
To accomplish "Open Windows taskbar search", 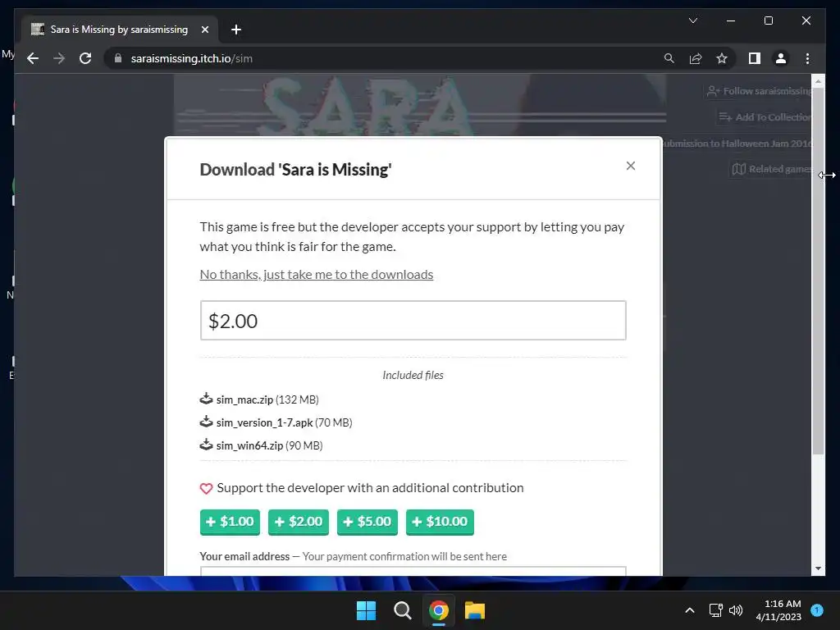I will (x=402, y=610).
